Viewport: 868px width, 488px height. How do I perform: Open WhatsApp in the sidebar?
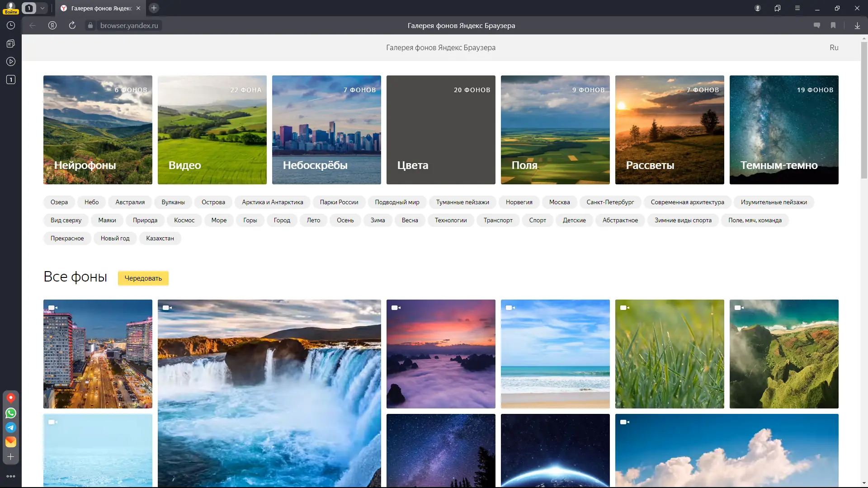(11, 413)
